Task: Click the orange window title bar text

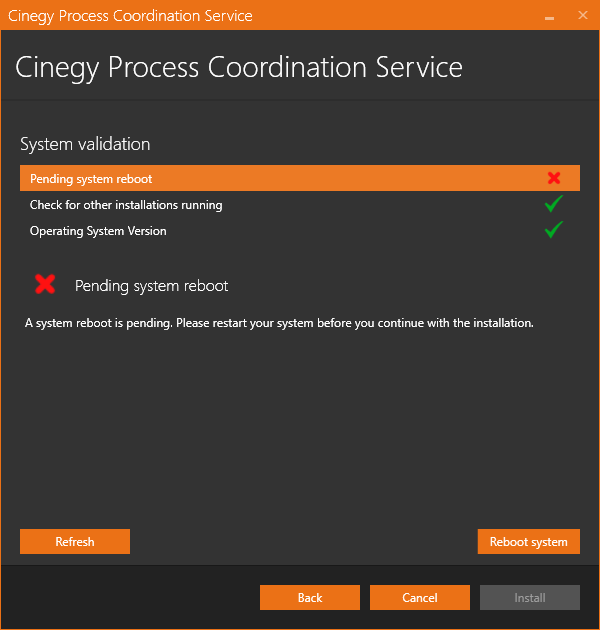Action: click(x=130, y=16)
